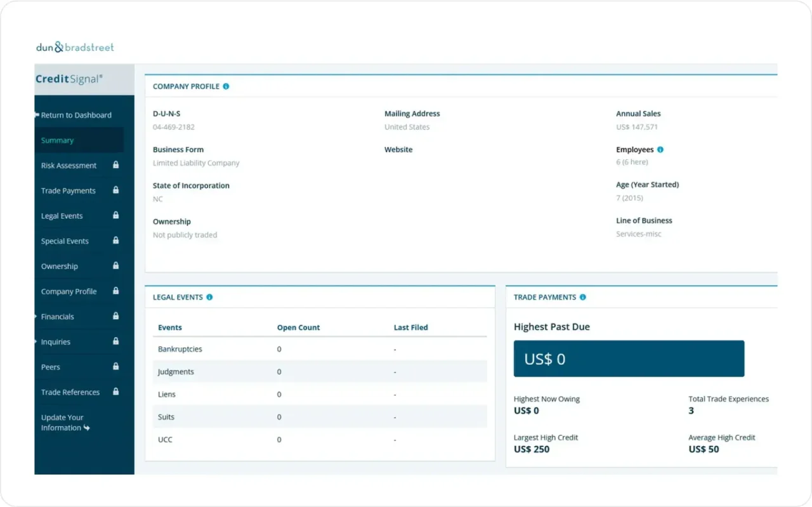Click the Dun & Bradstreet logo

coord(75,47)
